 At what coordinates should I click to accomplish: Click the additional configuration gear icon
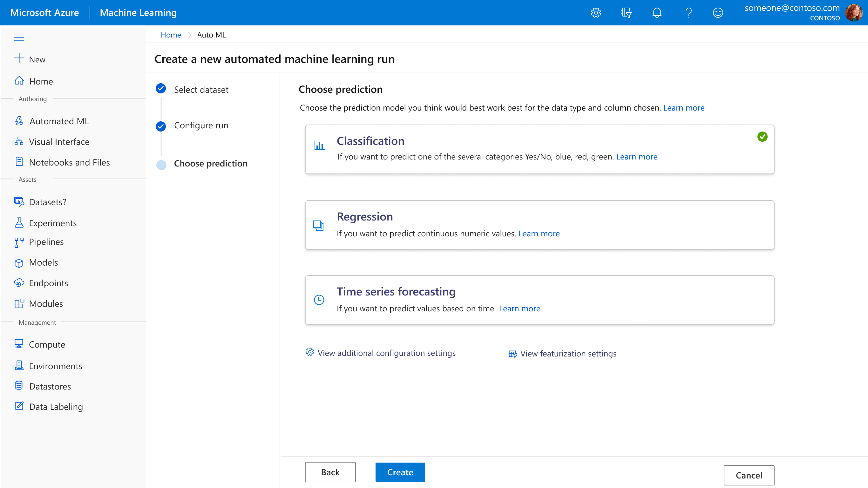point(309,352)
